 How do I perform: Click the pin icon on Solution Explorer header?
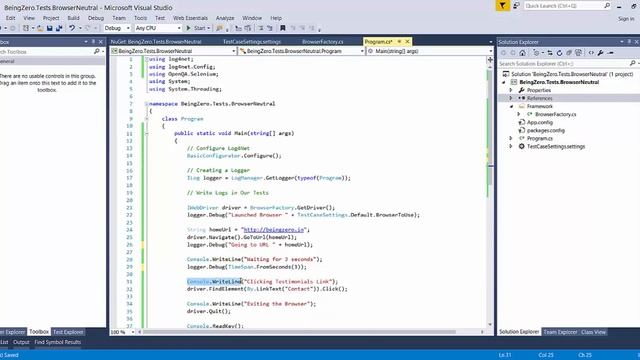point(629,42)
